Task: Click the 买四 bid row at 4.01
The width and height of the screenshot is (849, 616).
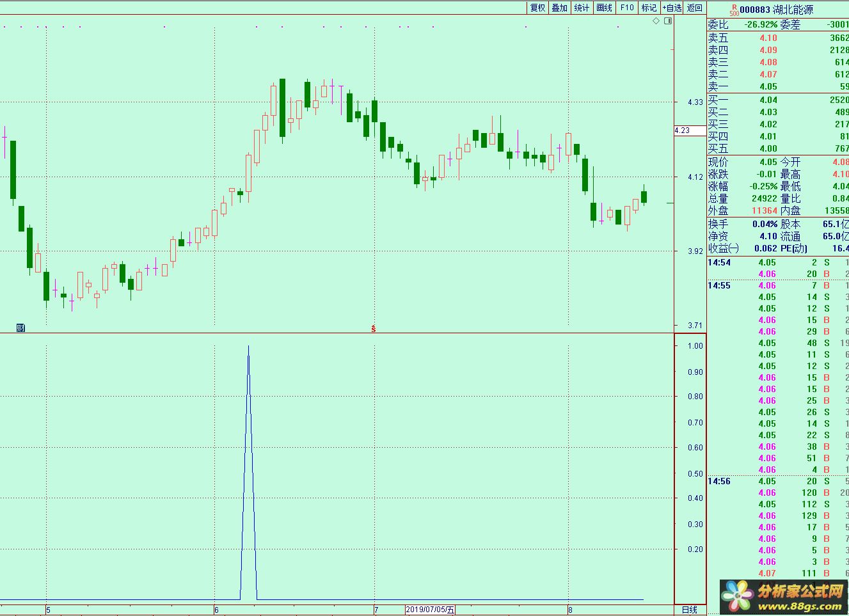Action: [x=778, y=136]
